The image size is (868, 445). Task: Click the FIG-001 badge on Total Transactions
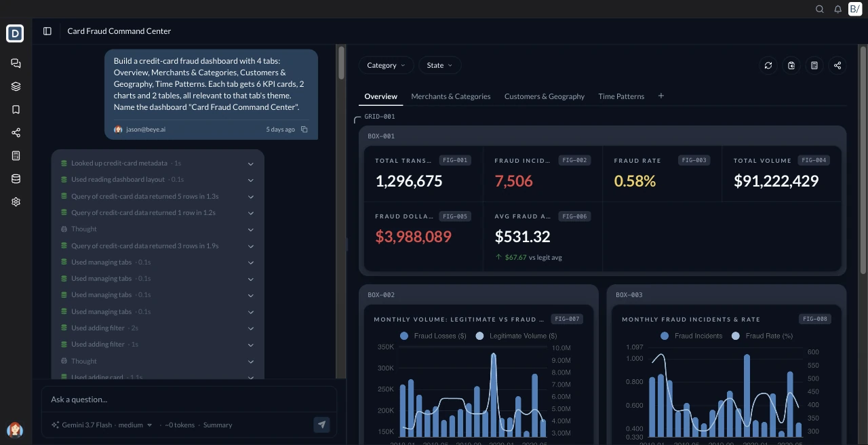454,161
